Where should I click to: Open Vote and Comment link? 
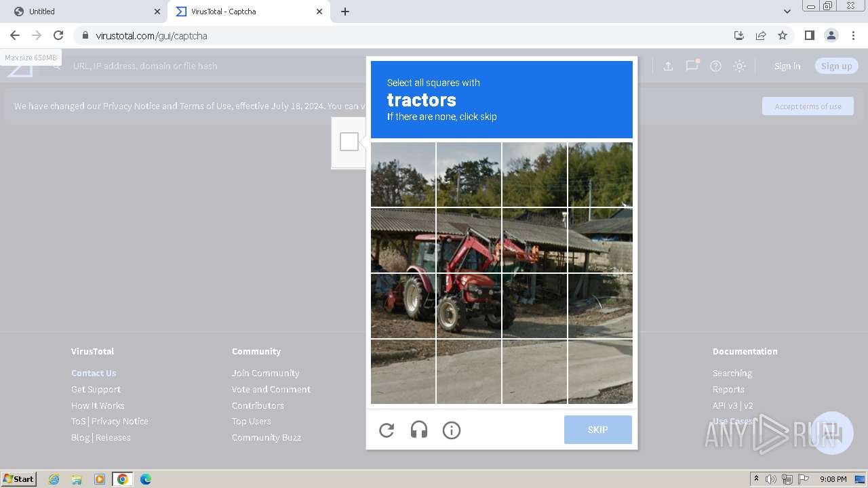click(271, 389)
